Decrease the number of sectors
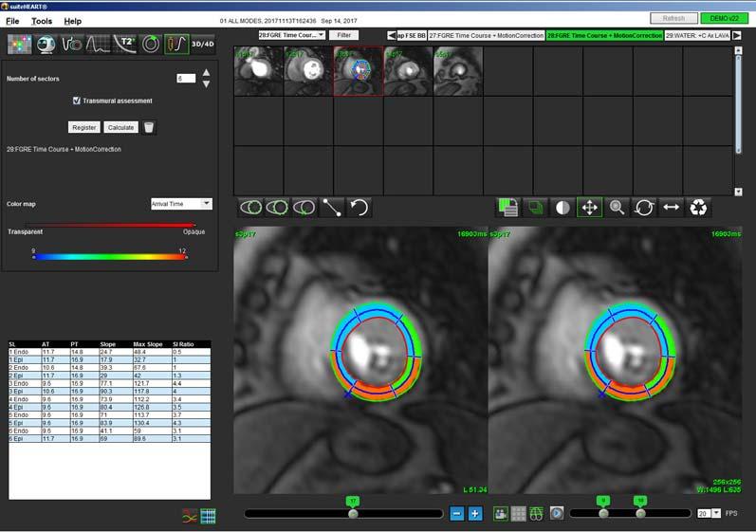The height and width of the screenshot is (532, 756). [x=207, y=84]
